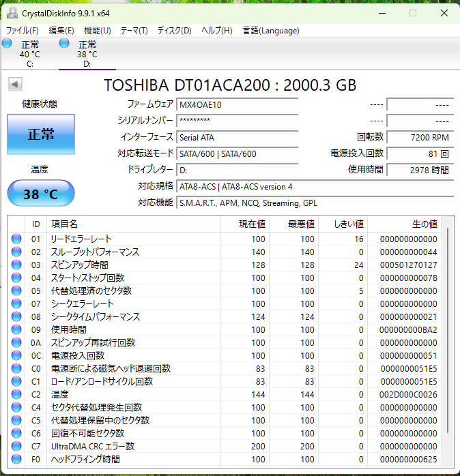Click the しきい値 column header

343,224
